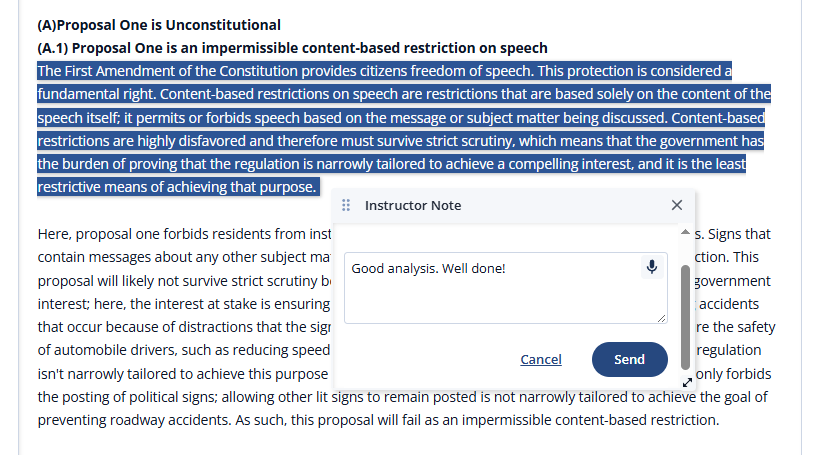
Task: Click the text area resize grip
Action: [661, 318]
